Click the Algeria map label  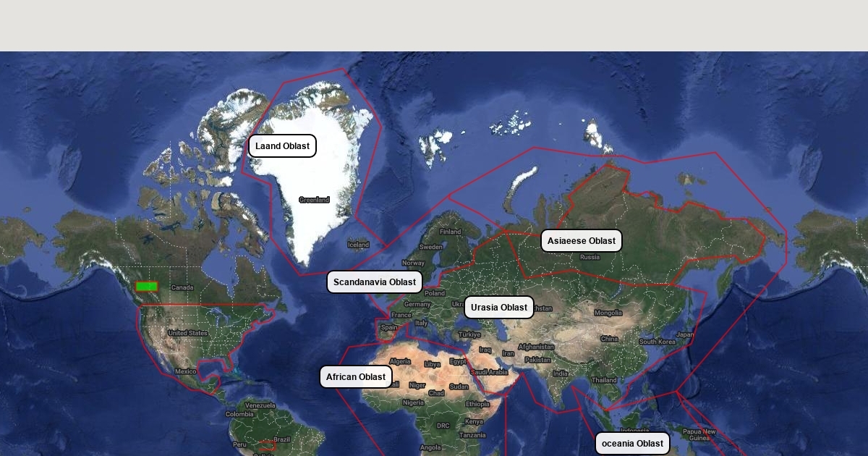pyautogui.click(x=400, y=361)
